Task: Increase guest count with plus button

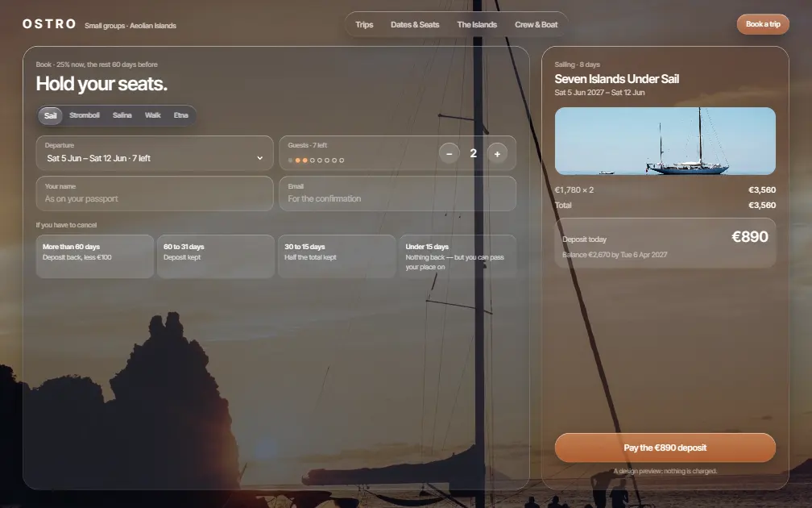Action: [x=497, y=153]
